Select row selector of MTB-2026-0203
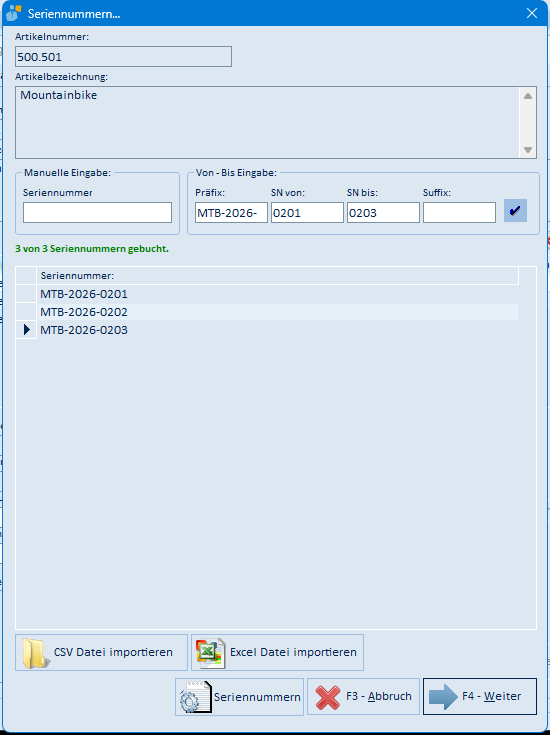Image resolution: width=550 pixels, height=735 pixels. 26,330
